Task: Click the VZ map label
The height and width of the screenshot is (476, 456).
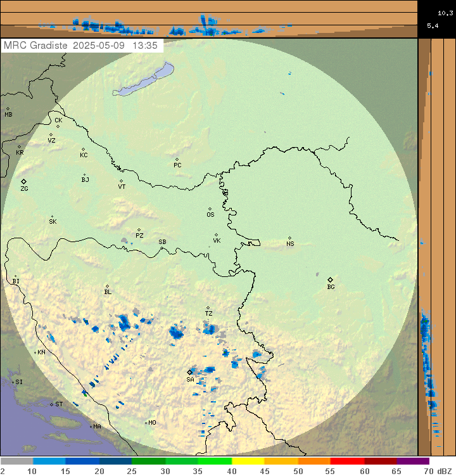Action: (51, 140)
